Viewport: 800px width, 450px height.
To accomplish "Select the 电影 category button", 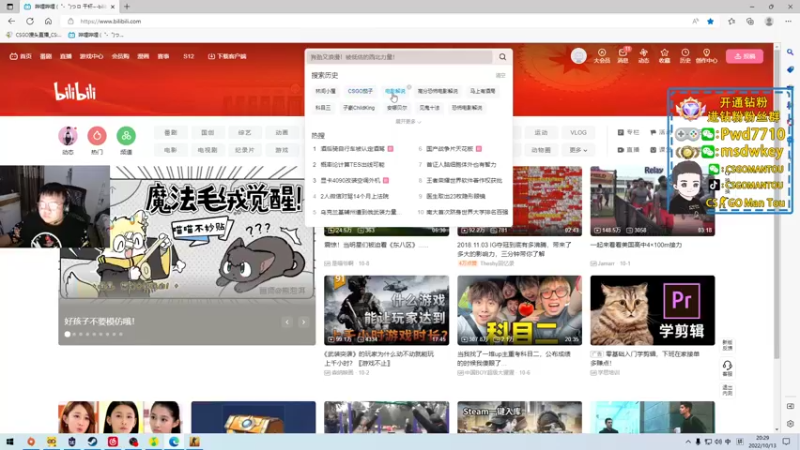I will [x=170, y=150].
